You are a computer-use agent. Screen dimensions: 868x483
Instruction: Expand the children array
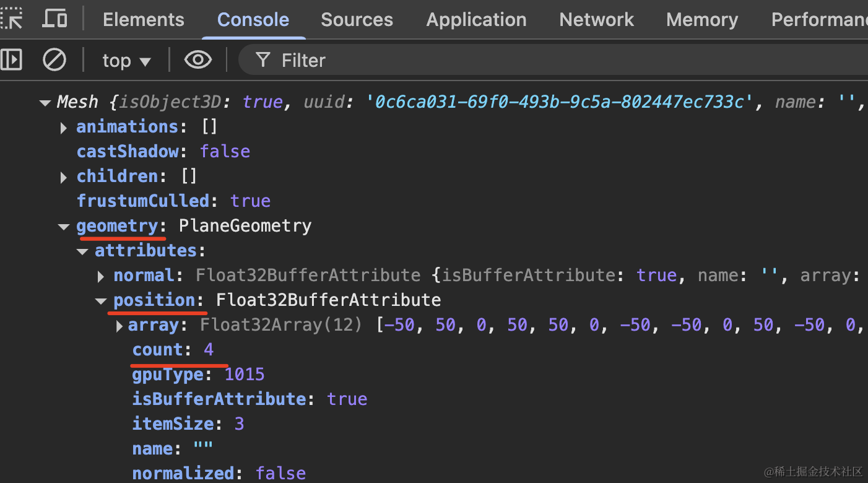[63, 177]
